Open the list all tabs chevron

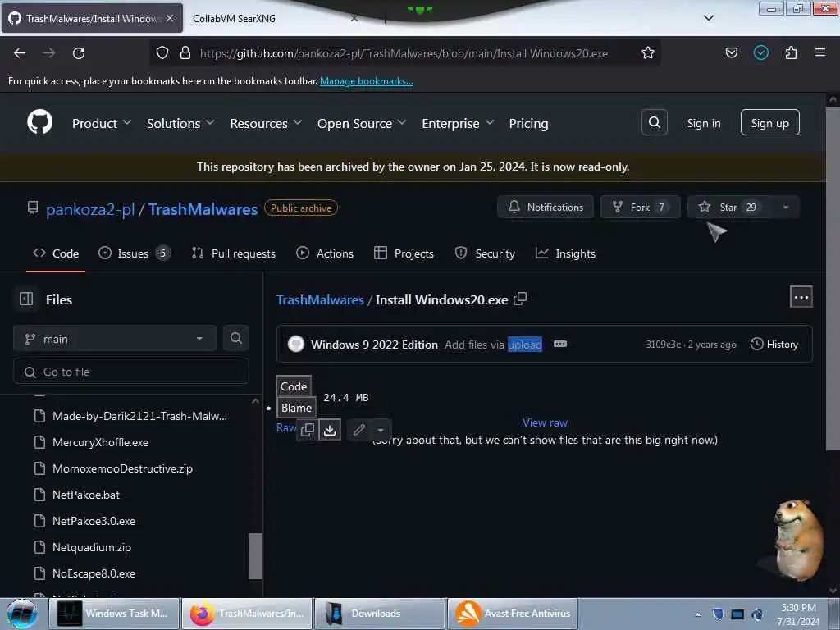709,18
